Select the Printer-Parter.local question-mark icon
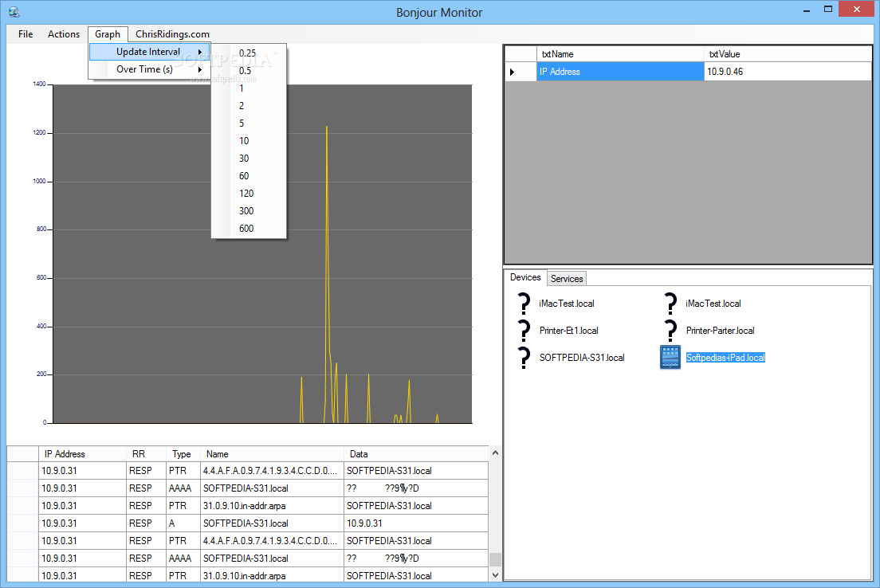The image size is (880, 588). tap(670, 331)
